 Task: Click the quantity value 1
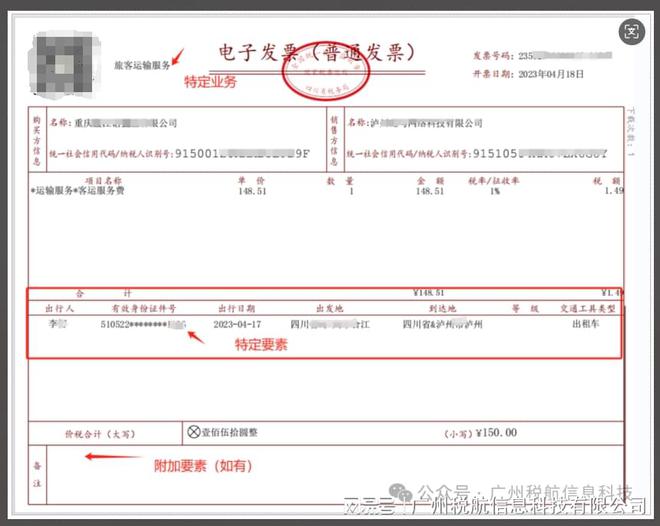[351, 191]
